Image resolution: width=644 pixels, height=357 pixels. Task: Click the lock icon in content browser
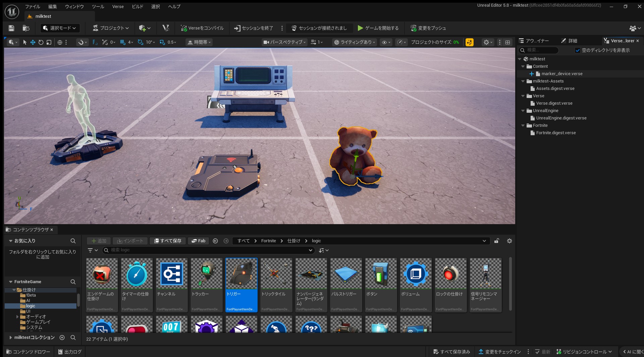tap(496, 241)
